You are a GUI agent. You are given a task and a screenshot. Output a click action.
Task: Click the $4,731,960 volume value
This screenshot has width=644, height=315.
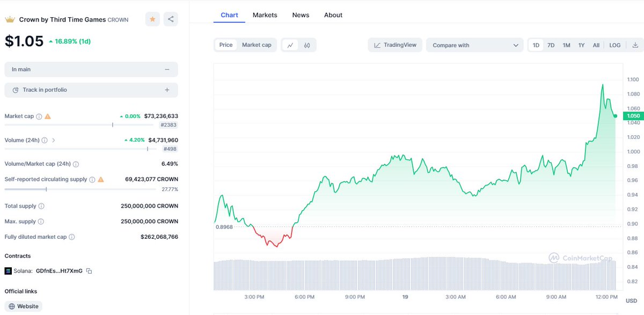(x=163, y=140)
